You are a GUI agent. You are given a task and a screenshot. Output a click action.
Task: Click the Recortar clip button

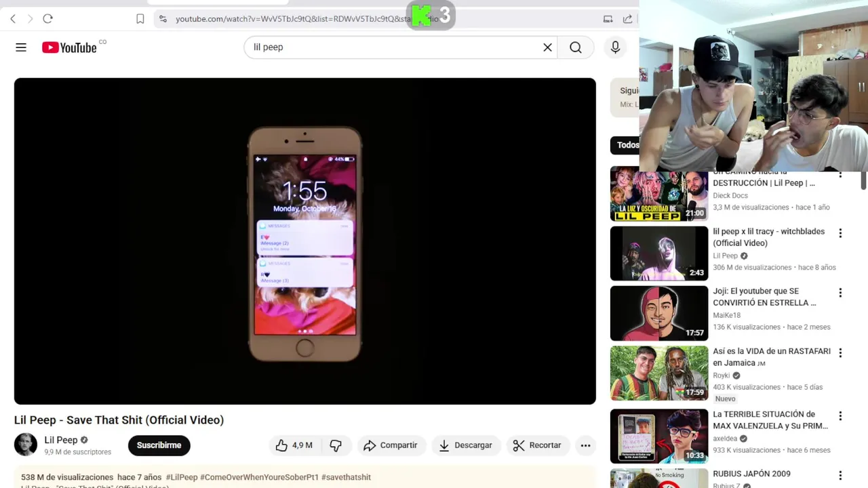click(x=537, y=445)
